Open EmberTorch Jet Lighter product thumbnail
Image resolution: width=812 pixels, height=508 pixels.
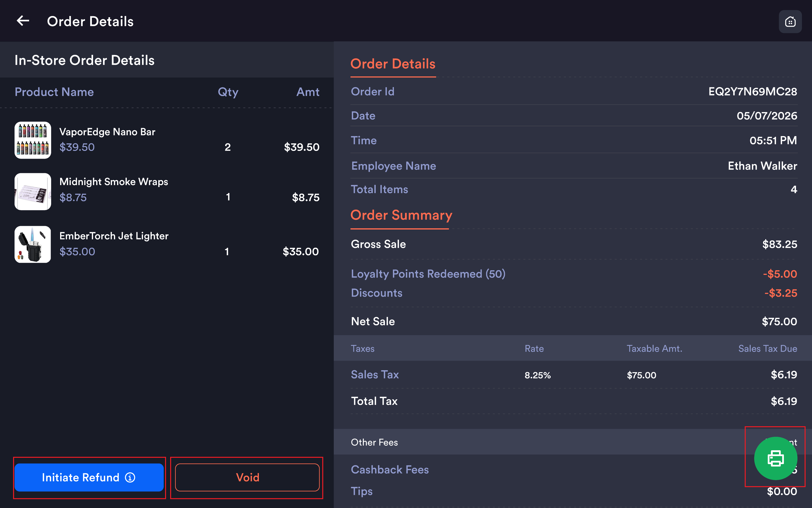click(x=33, y=244)
